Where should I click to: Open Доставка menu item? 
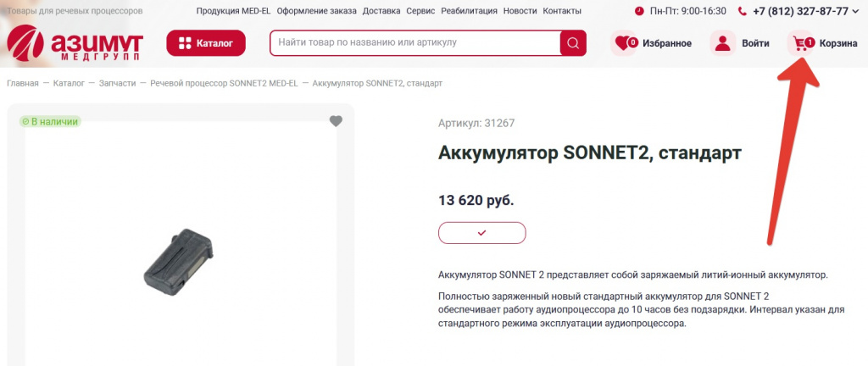381,11
